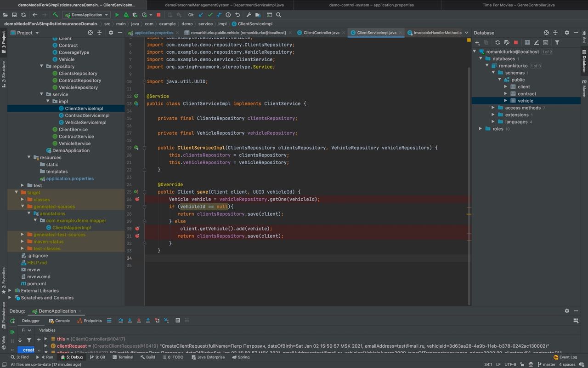Screen dimensions: 588x368
Task: Open Structure side panel tab
Action: pyautogui.click(x=4, y=74)
